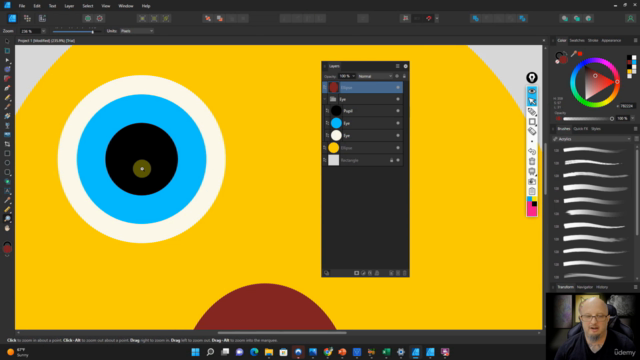Switch to the Export persona
The width and height of the screenshot is (640, 360).
tap(42, 18)
